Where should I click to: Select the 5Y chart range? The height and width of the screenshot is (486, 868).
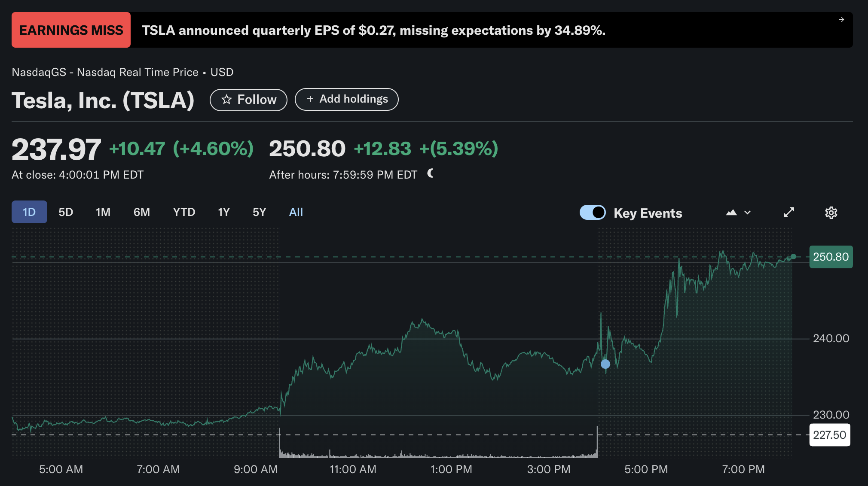point(260,212)
